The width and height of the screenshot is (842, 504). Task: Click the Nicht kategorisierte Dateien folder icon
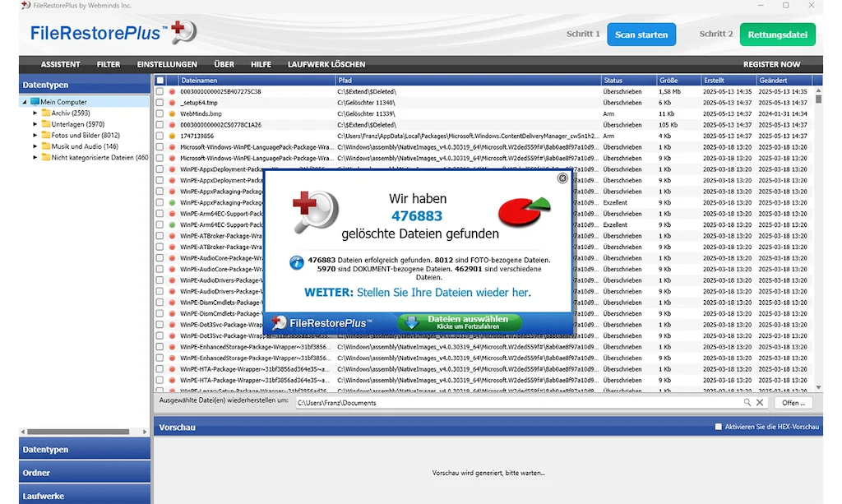(46, 157)
